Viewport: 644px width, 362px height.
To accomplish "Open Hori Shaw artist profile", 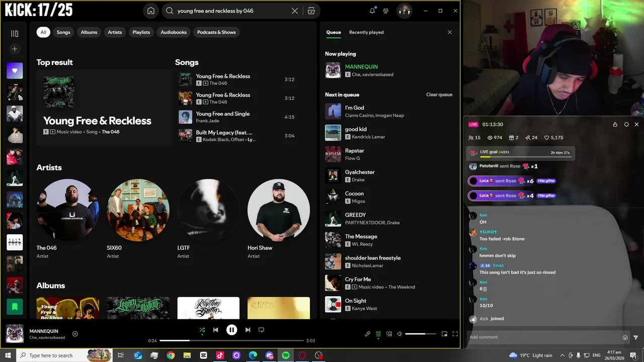I will pyautogui.click(x=279, y=210).
